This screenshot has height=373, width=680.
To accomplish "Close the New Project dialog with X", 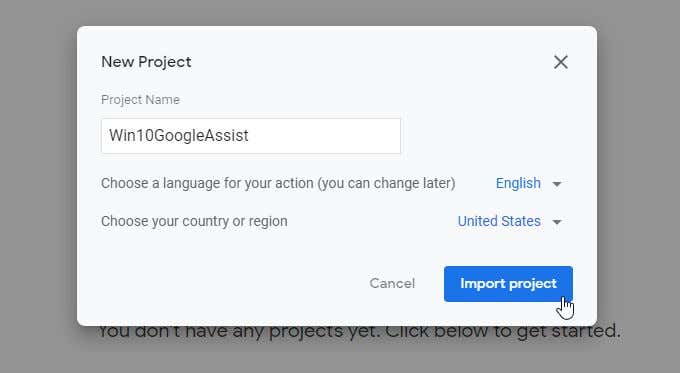I will click(x=561, y=62).
